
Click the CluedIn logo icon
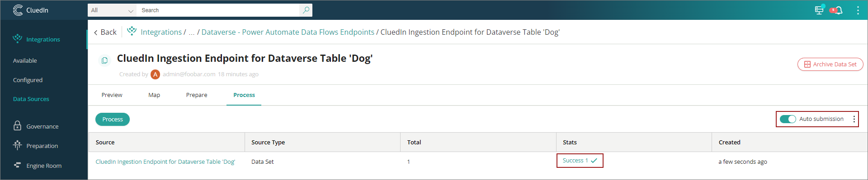pyautogui.click(x=18, y=10)
